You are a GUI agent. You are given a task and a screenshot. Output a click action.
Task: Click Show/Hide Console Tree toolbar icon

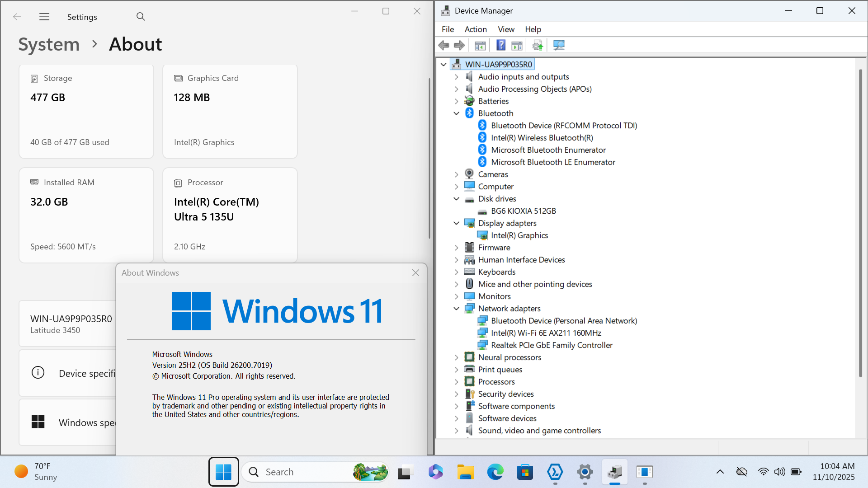click(x=480, y=45)
